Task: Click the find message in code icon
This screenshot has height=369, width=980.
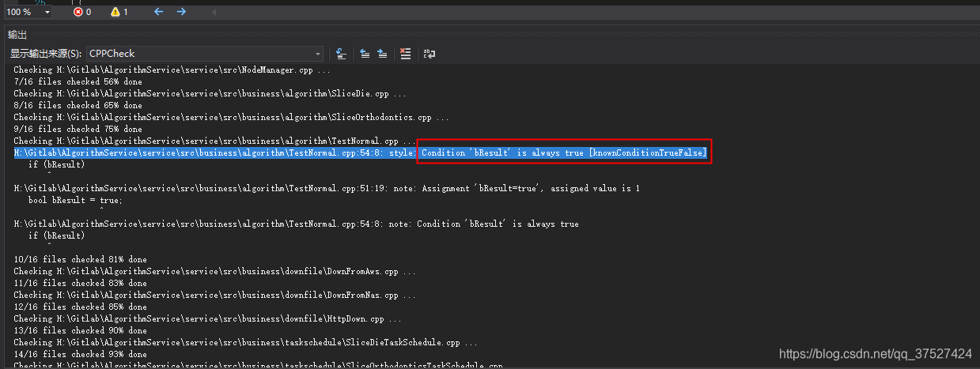Action: click(341, 54)
